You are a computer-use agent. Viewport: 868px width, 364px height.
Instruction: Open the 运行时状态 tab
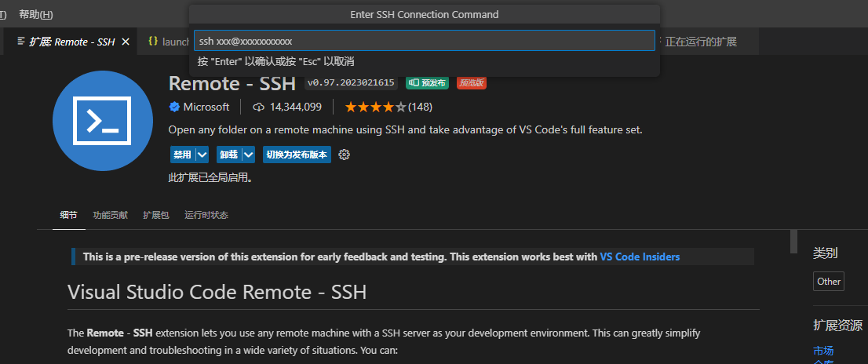(206, 215)
